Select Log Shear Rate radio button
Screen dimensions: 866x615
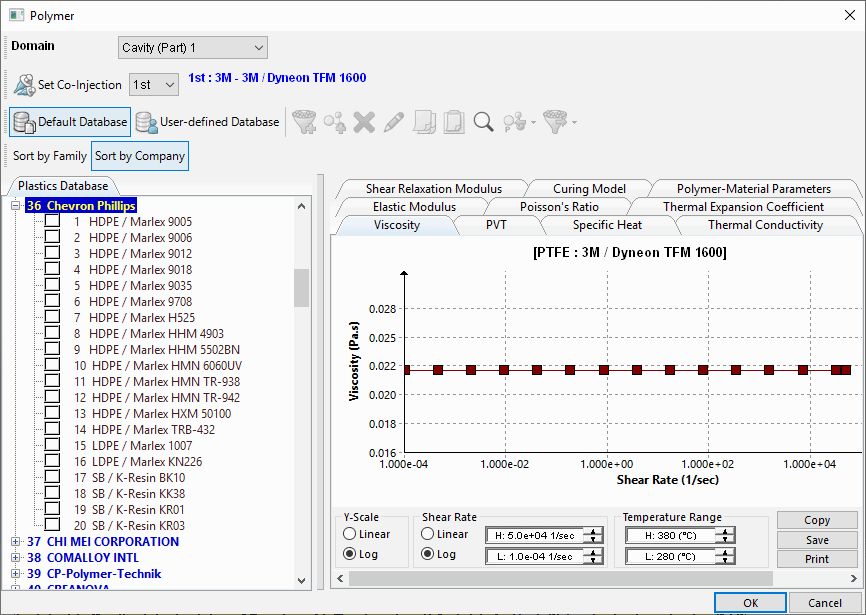(x=427, y=554)
